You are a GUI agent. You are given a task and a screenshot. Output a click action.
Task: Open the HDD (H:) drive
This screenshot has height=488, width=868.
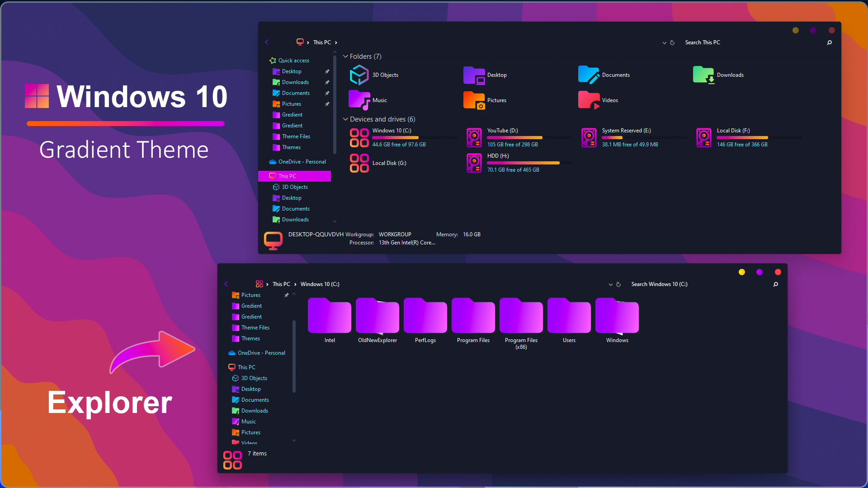coord(474,163)
